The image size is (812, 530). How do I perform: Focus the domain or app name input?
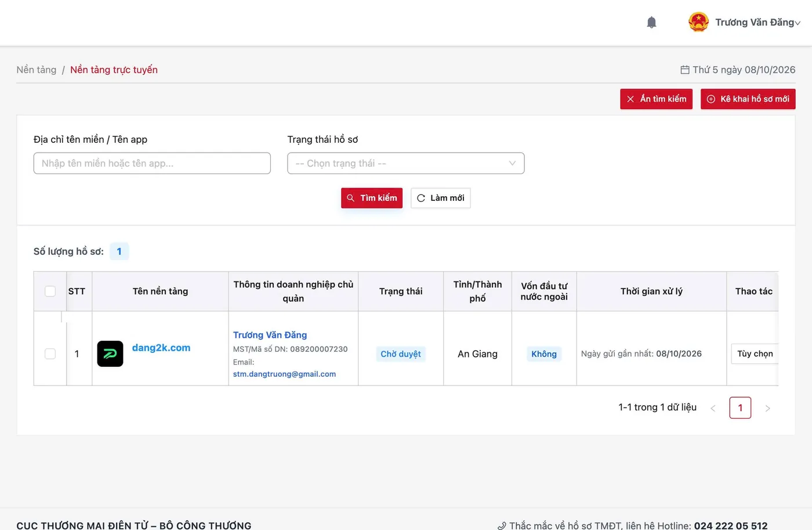pyautogui.click(x=152, y=163)
